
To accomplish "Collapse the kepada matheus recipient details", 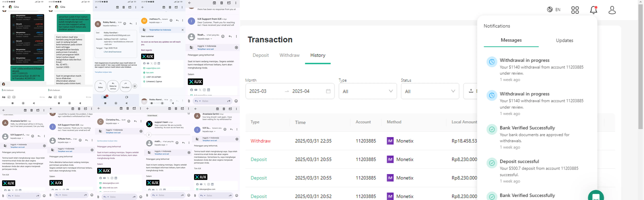I will 111,25.
